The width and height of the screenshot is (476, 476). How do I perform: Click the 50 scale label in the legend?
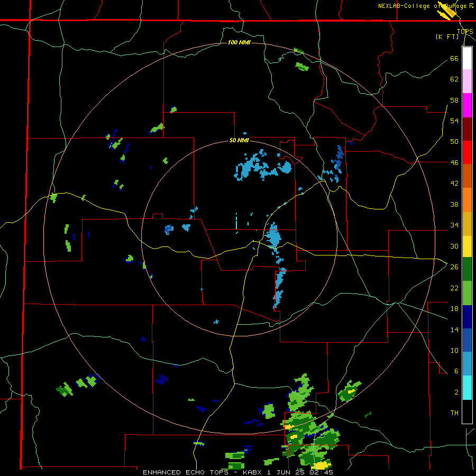(x=454, y=141)
